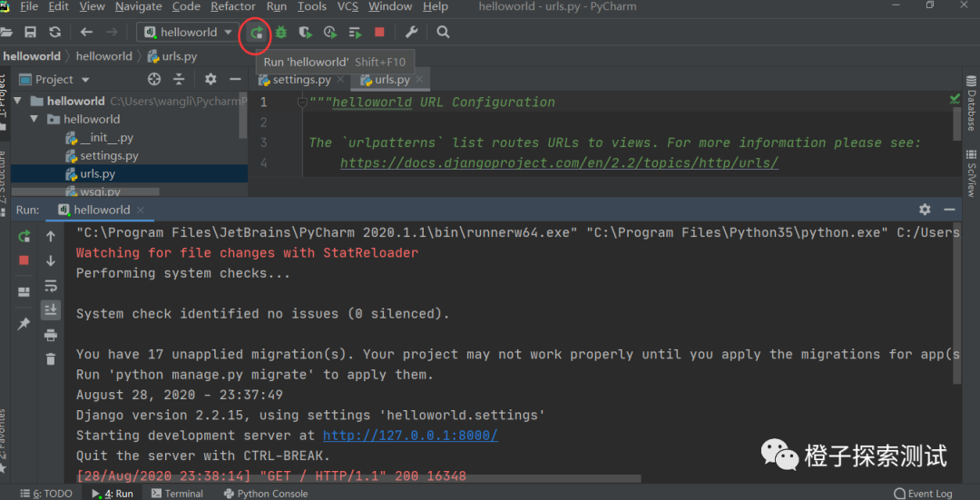This screenshot has height=500, width=980.
Task: Open the Tools menu
Action: pos(312,7)
